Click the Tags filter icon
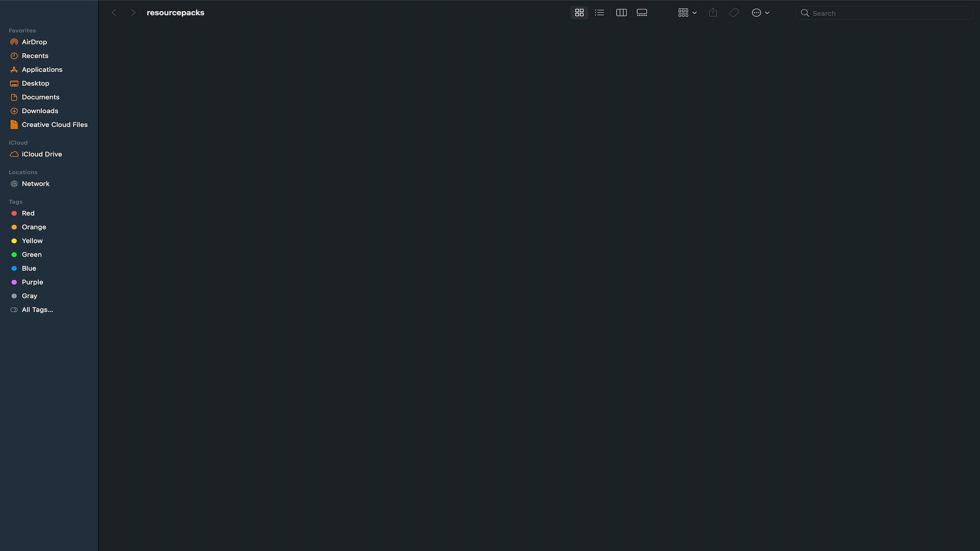The height and width of the screenshot is (551, 980). tap(733, 12)
